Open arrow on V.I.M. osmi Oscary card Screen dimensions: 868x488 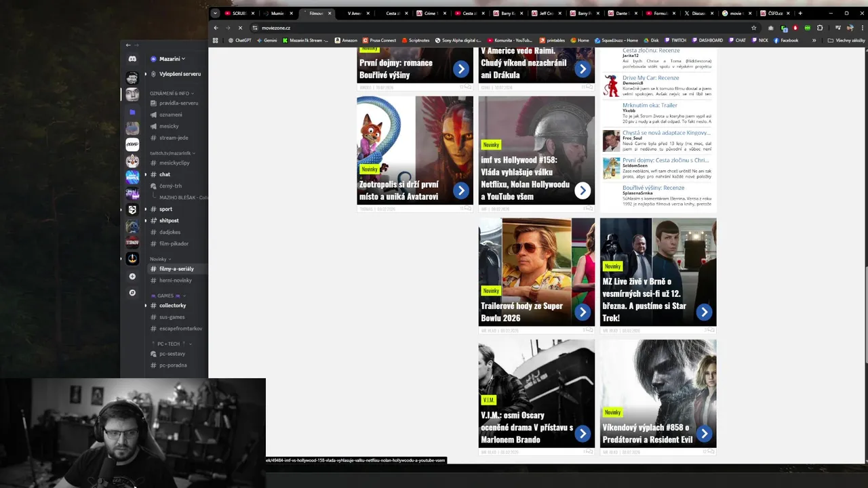[x=583, y=433]
